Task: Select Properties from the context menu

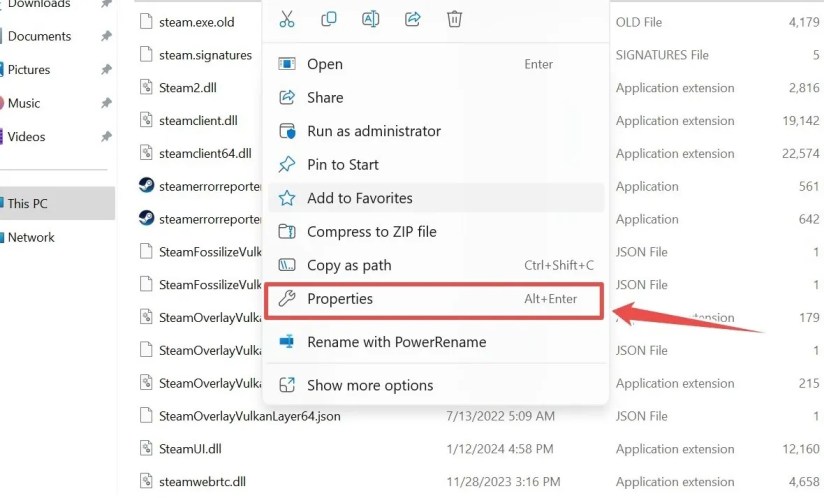Action: (x=434, y=299)
